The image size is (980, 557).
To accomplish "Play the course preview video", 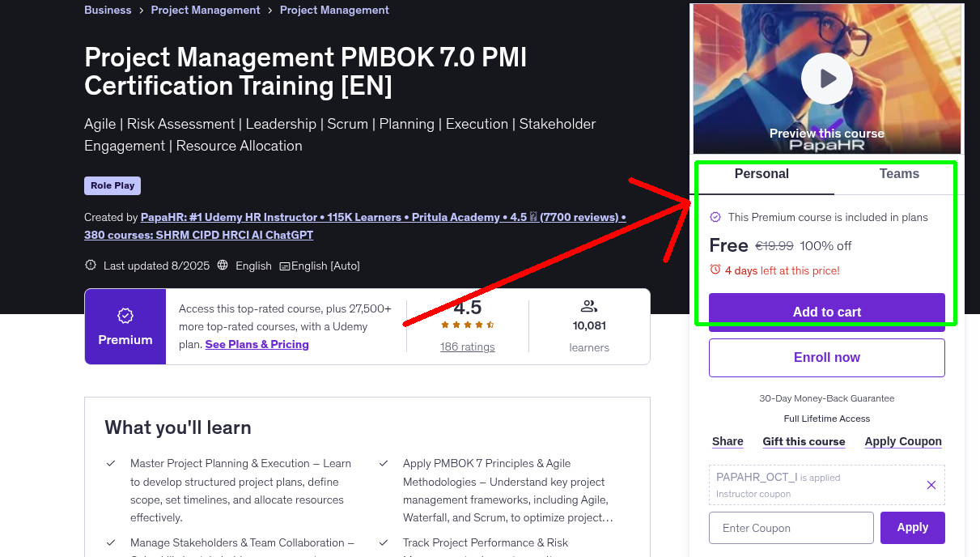I will click(x=826, y=79).
